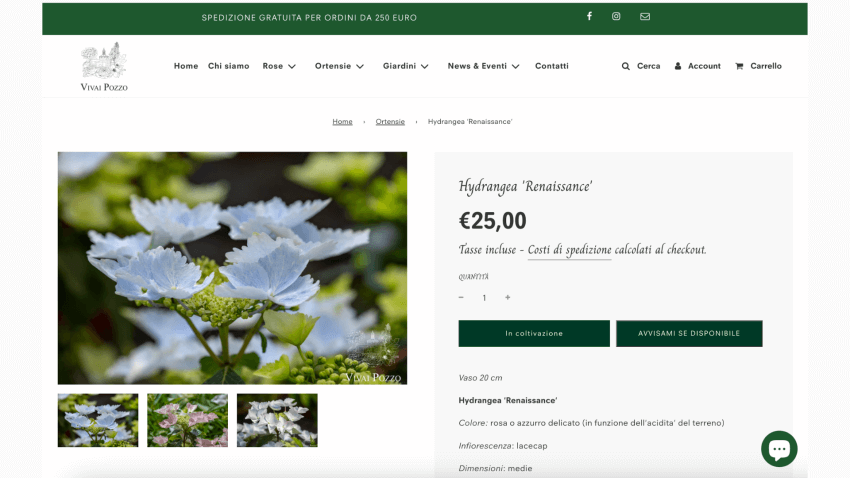
Task: Click the Ortensie breadcrumb link
Action: (390, 121)
